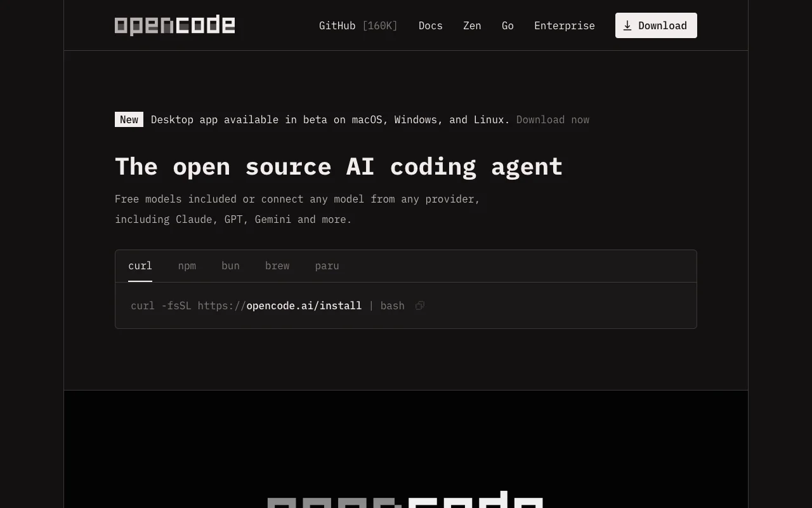Open the Docs page
The width and height of the screenshot is (812, 508).
tap(431, 25)
